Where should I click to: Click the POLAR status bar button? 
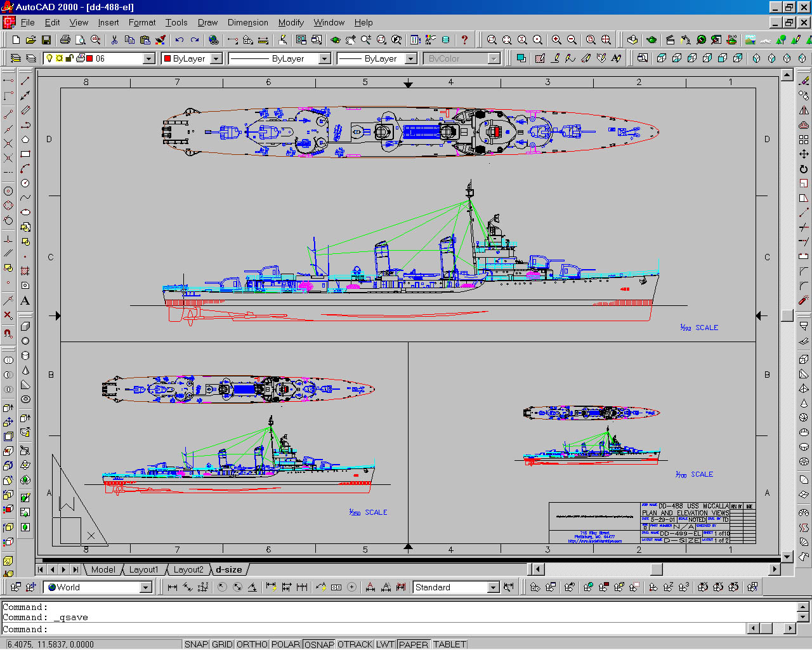coord(285,644)
